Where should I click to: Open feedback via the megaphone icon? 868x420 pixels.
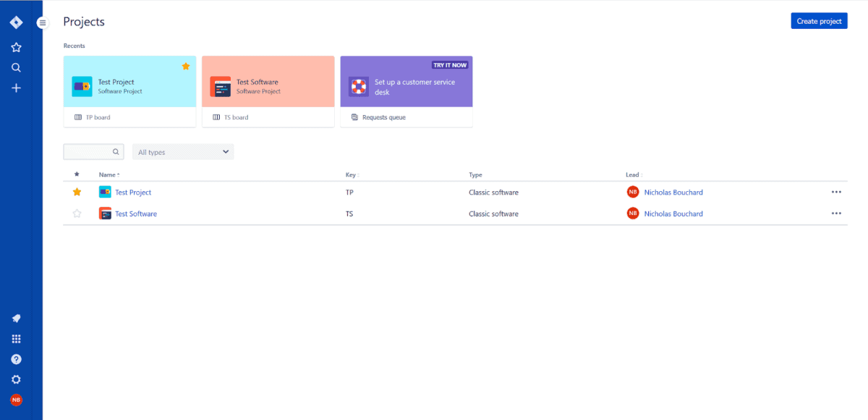(16, 318)
